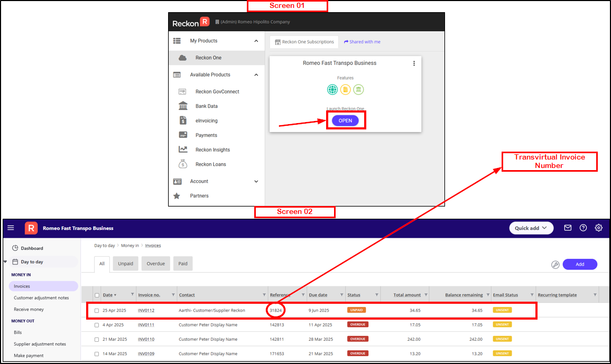Click the Reckon GovConnect icon
The image size is (611, 364).
click(182, 91)
